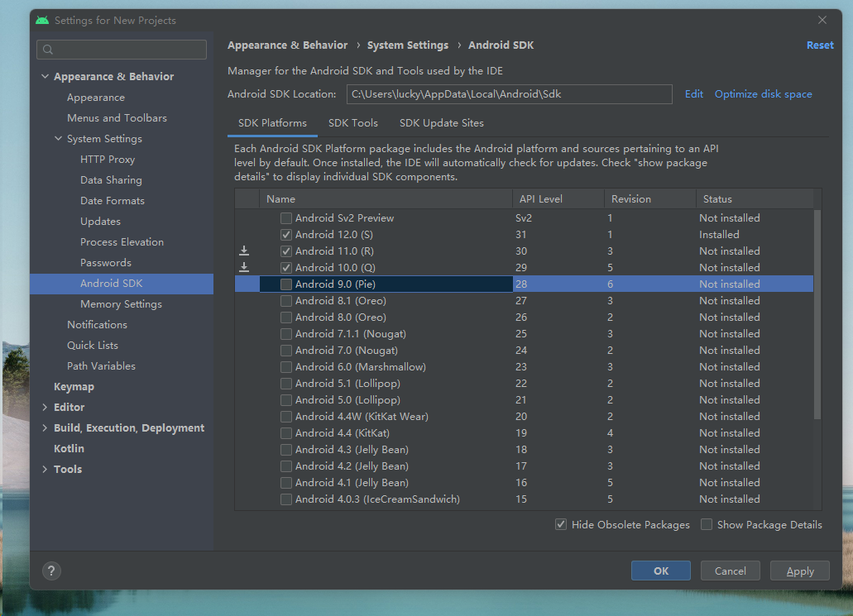Screen dimensions: 853x616
Task: Expand the Tools settings node
Action: (46, 469)
